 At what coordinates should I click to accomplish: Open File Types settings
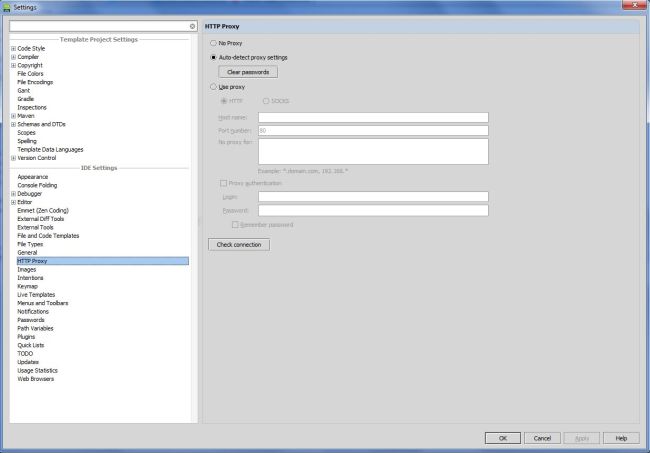point(30,244)
